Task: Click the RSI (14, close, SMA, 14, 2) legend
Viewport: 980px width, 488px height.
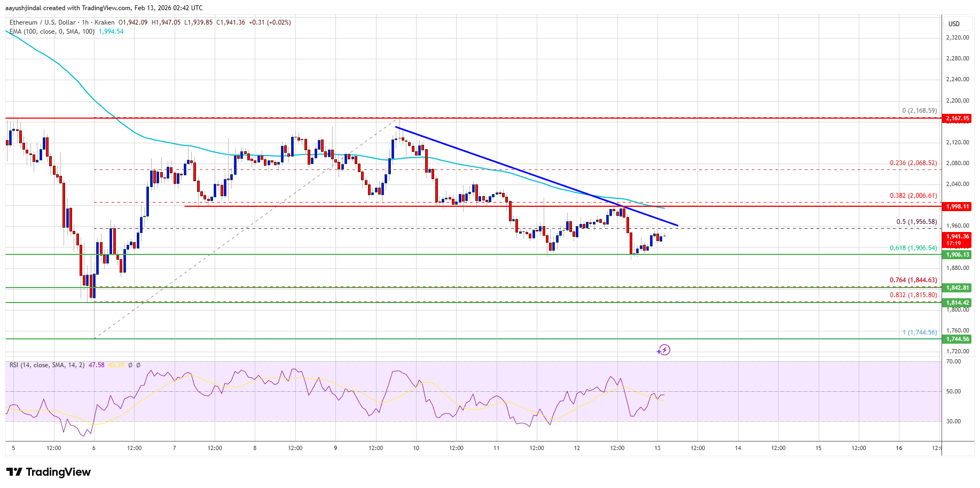Action: (x=47, y=366)
